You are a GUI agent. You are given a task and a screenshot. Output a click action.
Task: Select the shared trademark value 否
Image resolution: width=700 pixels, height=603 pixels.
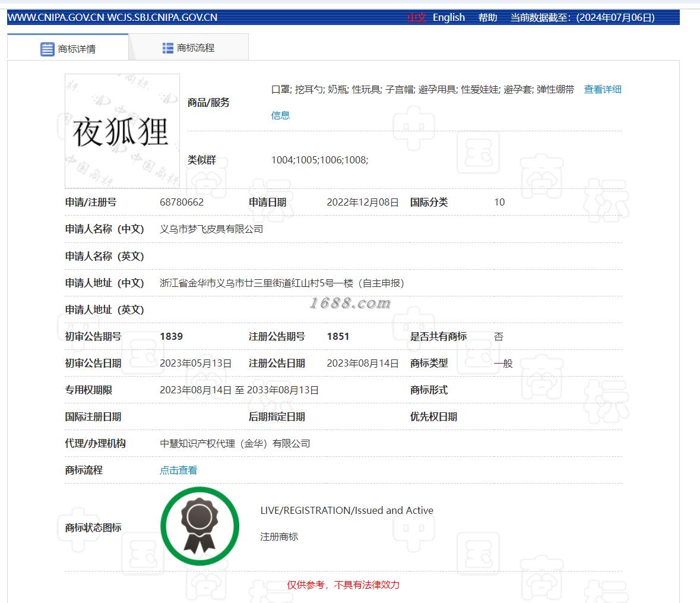499,336
